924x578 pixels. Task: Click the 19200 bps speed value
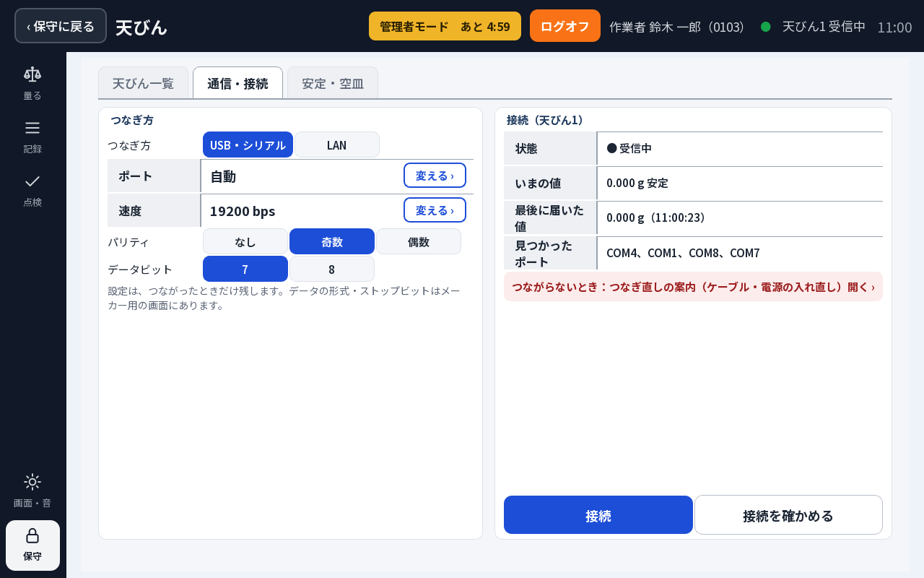(x=243, y=211)
